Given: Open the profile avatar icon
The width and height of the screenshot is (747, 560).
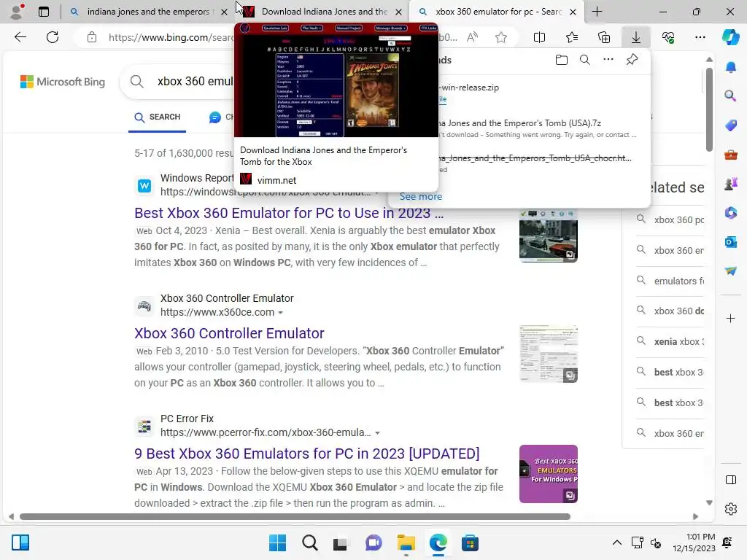Looking at the screenshot, I should (x=18, y=12).
